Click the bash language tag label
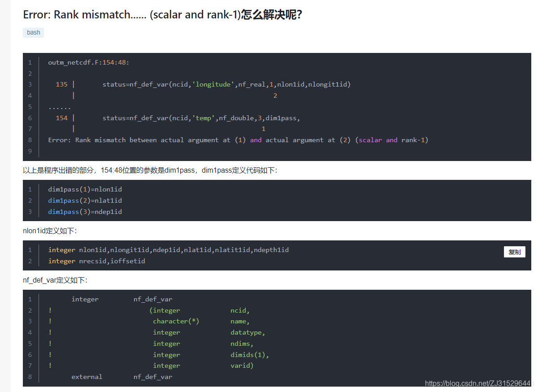The width and height of the screenshot is (538, 392). pyautogui.click(x=33, y=32)
